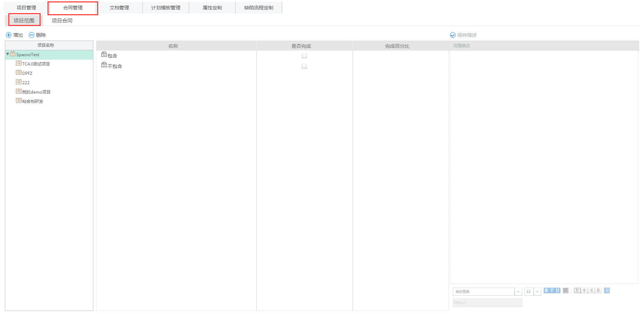Click the 是否完成 column header
The image size is (644, 314).
tap(304, 46)
